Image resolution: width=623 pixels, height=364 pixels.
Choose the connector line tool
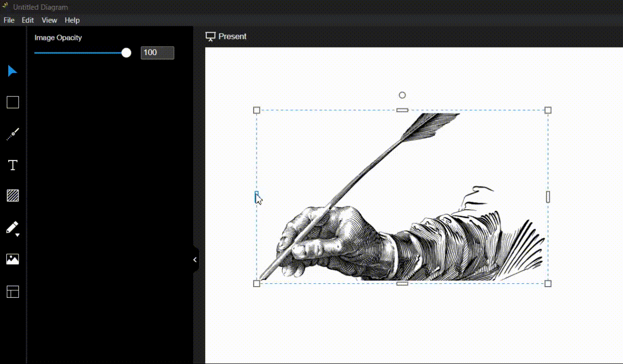point(13,134)
